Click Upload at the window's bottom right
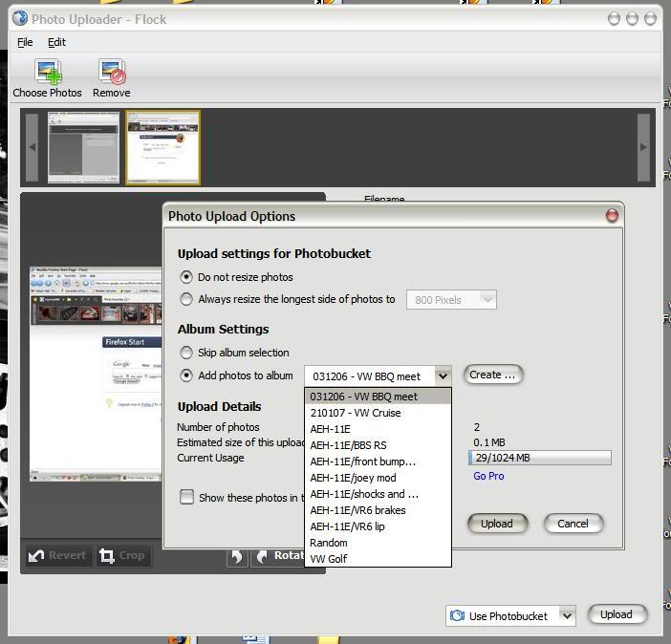Viewport: 671px width, 644px height. [x=617, y=615]
